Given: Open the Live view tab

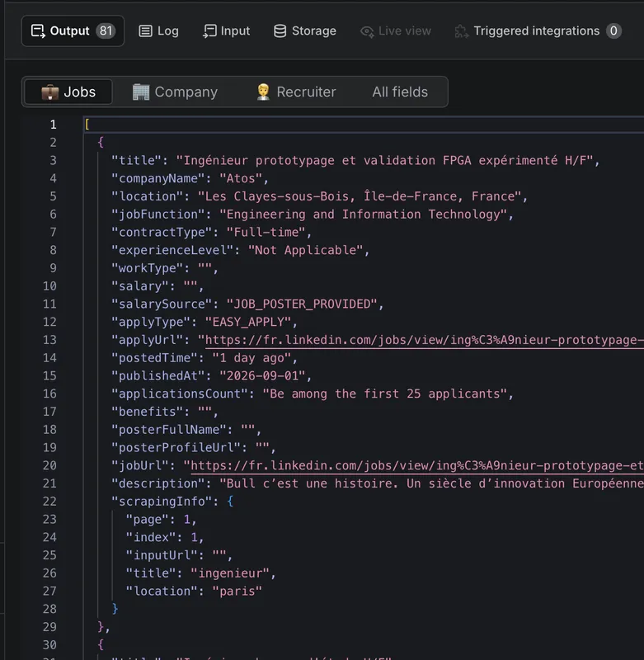Looking at the screenshot, I should point(396,31).
